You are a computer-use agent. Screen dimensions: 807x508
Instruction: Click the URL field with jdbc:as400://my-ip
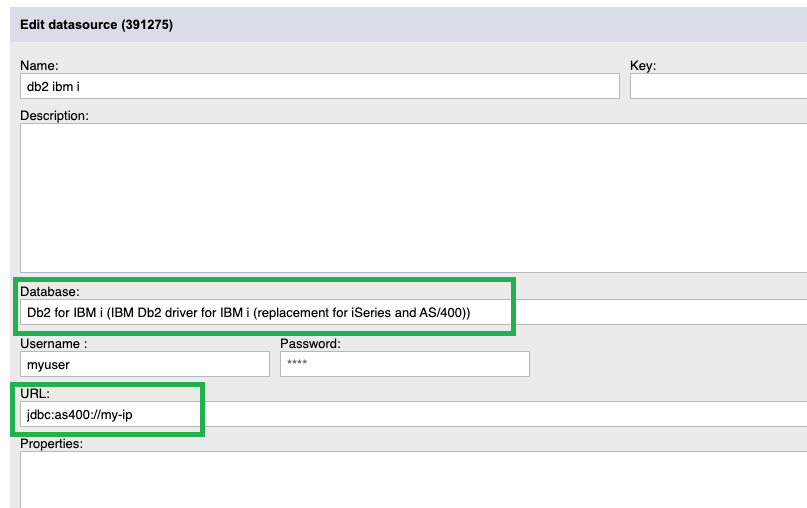(x=413, y=414)
